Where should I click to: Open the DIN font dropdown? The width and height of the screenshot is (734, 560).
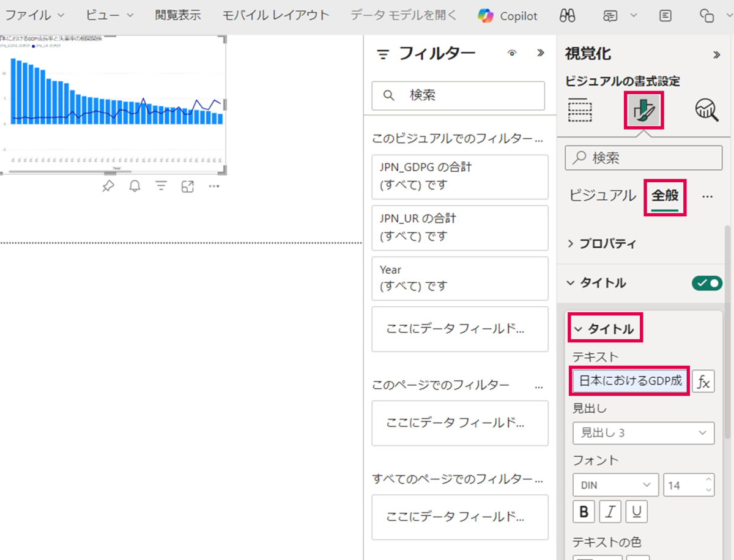pos(616,485)
